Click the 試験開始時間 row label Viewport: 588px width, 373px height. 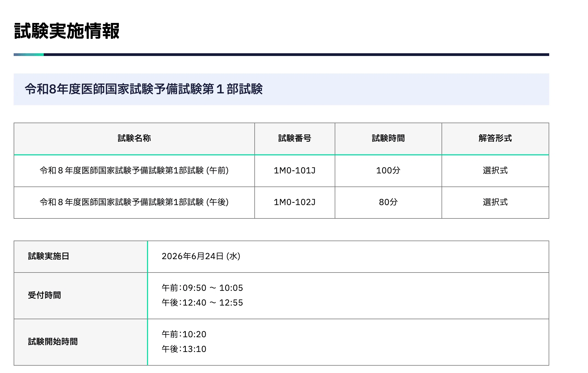click(x=53, y=342)
